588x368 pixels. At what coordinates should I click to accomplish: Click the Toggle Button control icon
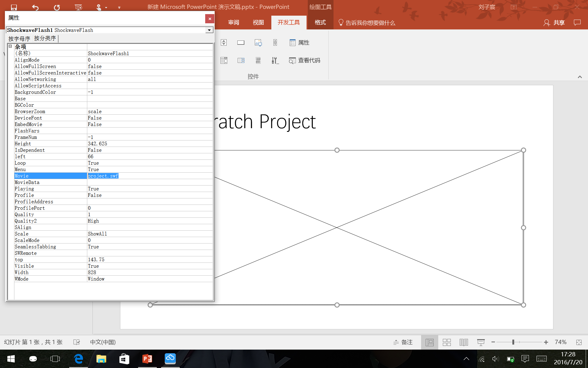coord(258,60)
